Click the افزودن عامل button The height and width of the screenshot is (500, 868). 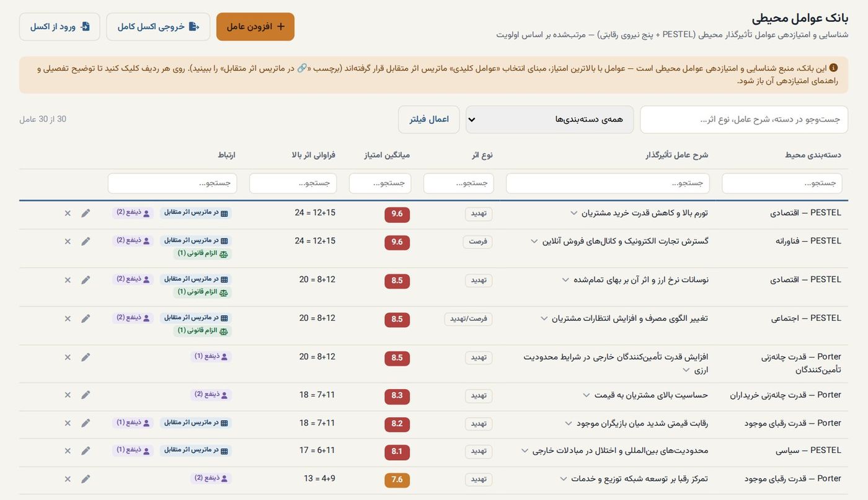click(255, 27)
